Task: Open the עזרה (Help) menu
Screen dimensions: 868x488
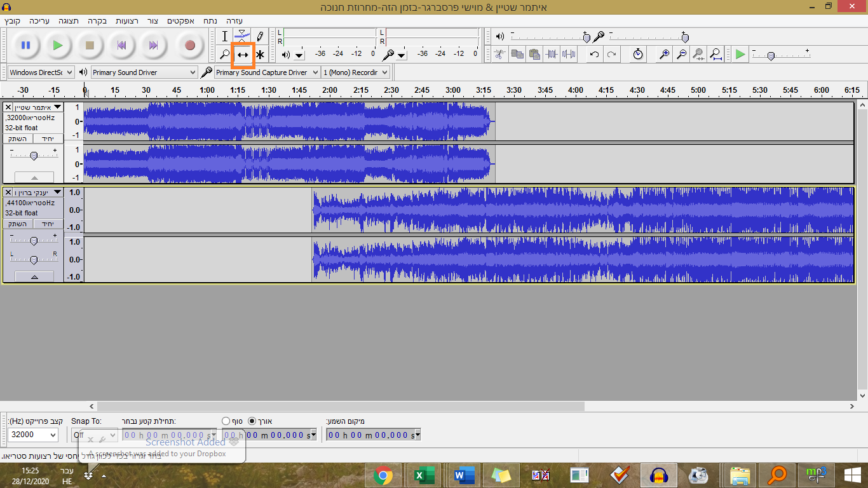Action: point(234,21)
